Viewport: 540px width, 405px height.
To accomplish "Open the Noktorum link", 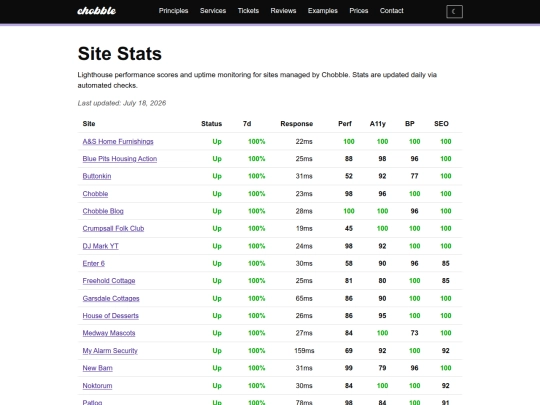I will click(97, 386).
